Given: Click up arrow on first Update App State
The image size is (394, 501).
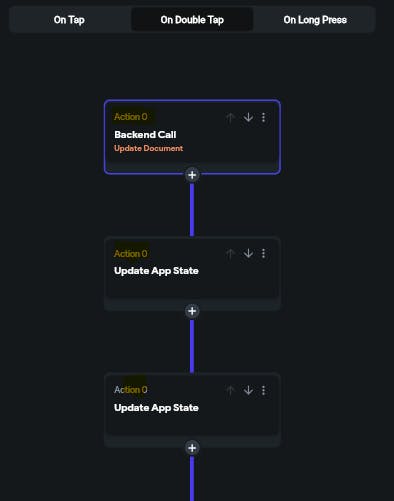Looking at the screenshot, I should click(230, 254).
